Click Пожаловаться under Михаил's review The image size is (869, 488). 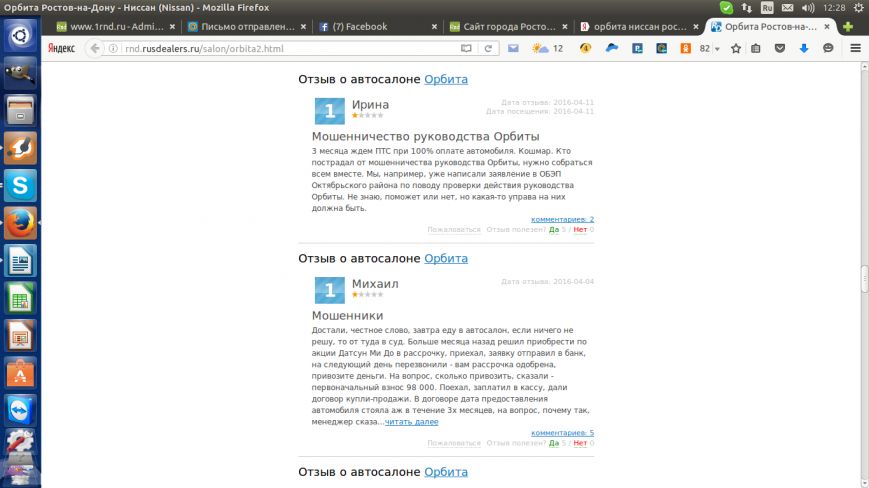(x=454, y=443)
